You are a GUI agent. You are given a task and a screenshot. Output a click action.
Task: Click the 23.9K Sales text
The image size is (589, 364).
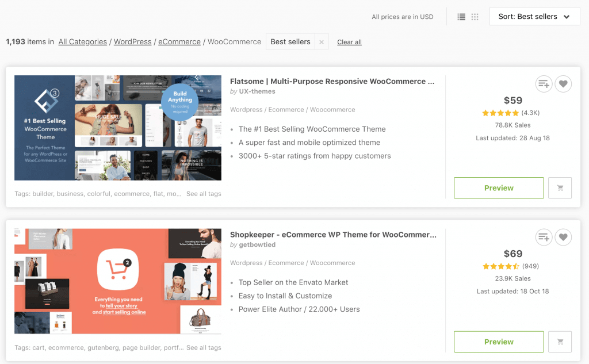(x=512, y=278)
